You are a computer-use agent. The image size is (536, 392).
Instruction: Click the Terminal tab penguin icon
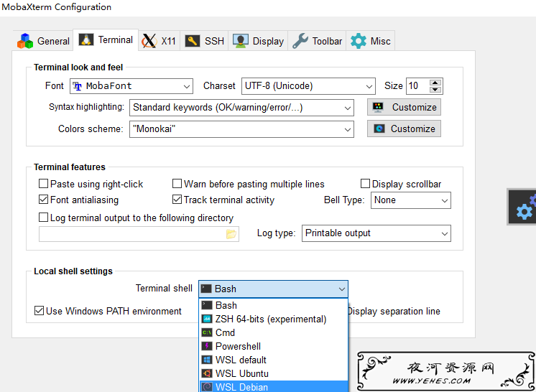(x=86, y=39)
